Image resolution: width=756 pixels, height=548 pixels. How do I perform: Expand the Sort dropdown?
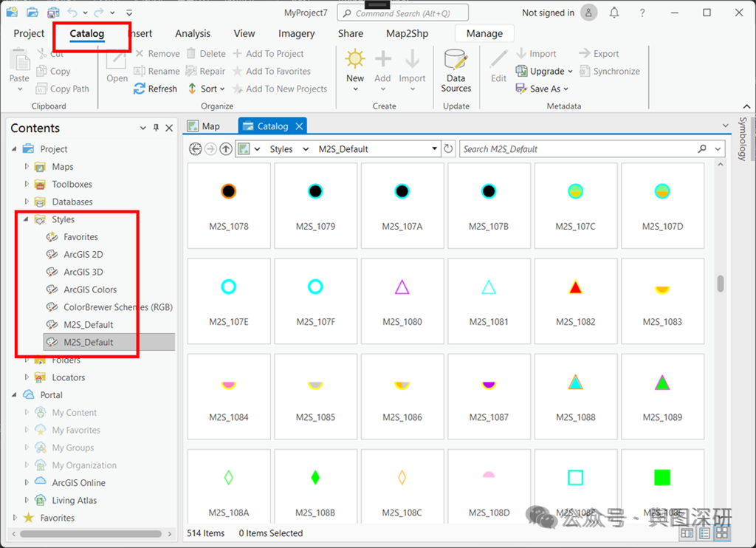click(222, 89)
